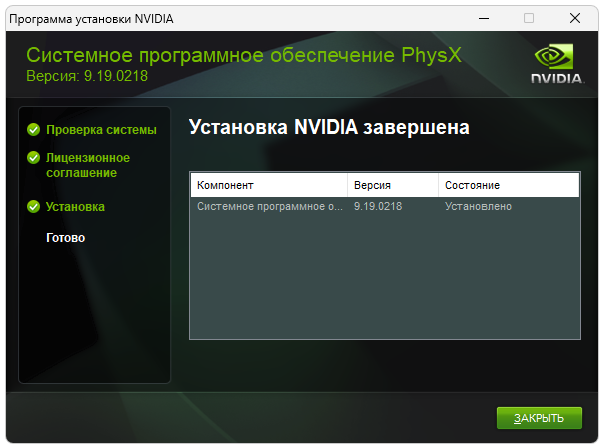The height and width of the screenshot is (448, 603).
Task: Click the green checkmark beside Лицензионное соглашение
Action: [33, 158]
